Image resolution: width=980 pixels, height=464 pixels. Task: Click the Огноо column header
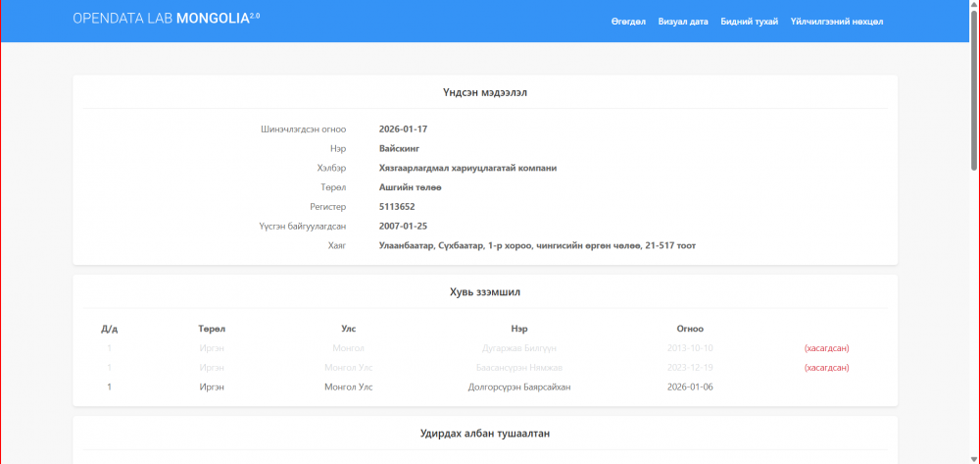coord(690,329)
